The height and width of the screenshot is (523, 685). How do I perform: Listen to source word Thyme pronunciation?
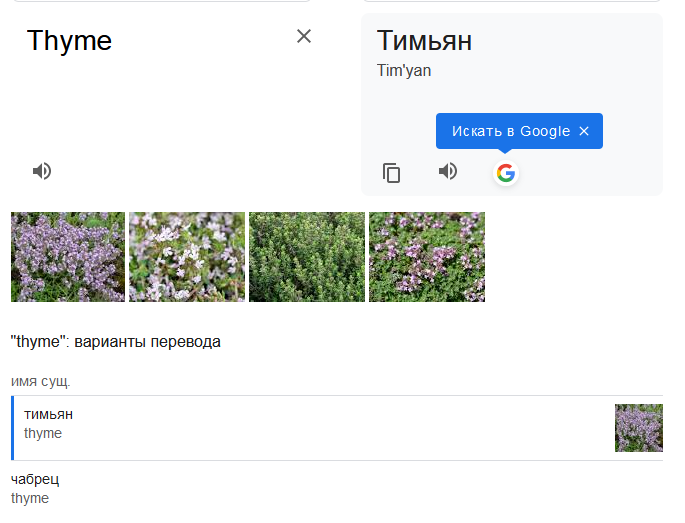click(42, 171)
